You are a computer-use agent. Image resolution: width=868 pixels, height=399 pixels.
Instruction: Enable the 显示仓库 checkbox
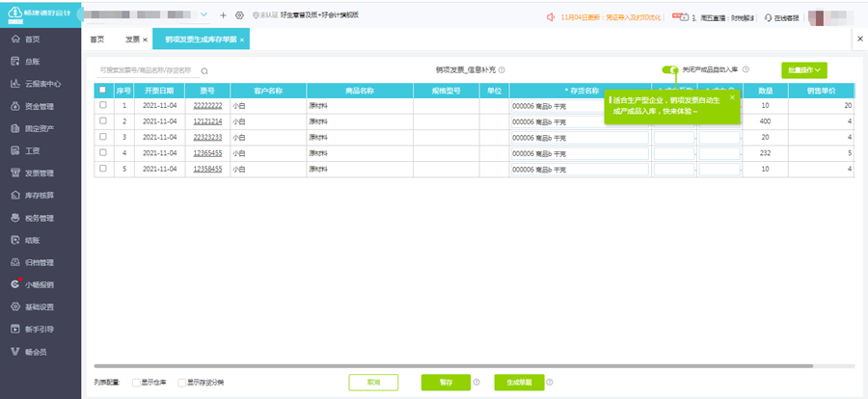point(136,383)
